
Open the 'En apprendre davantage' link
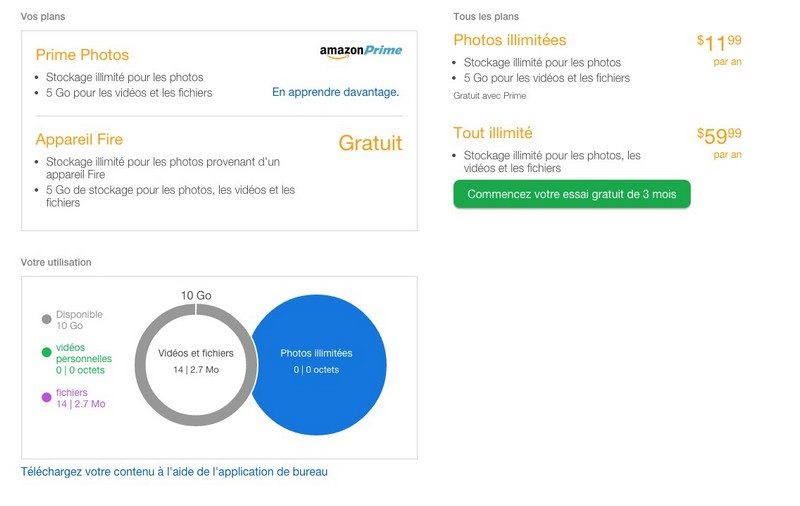tap(335, 92)
